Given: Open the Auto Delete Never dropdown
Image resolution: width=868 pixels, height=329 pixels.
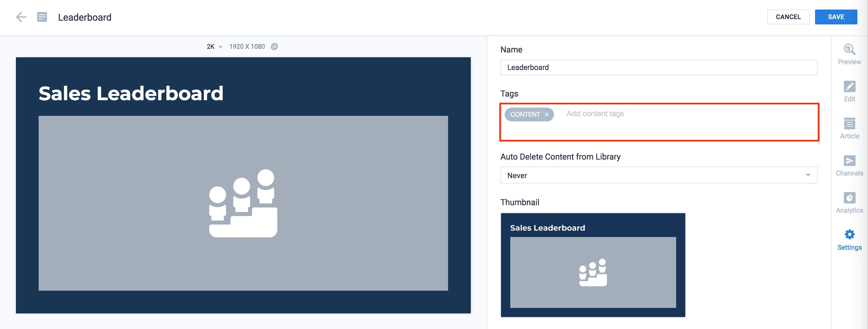Looking at the screenshot, I should click(654, 175).
